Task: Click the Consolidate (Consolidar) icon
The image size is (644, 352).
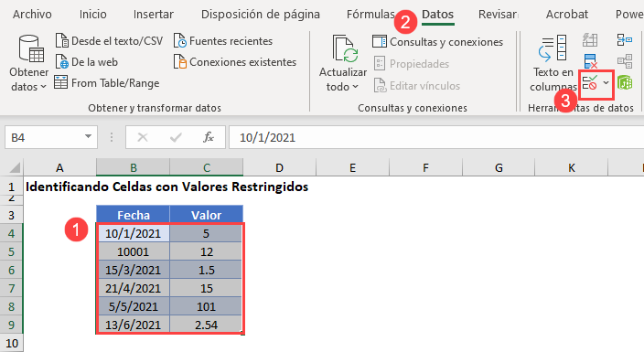Action: (x=625, y=40)
